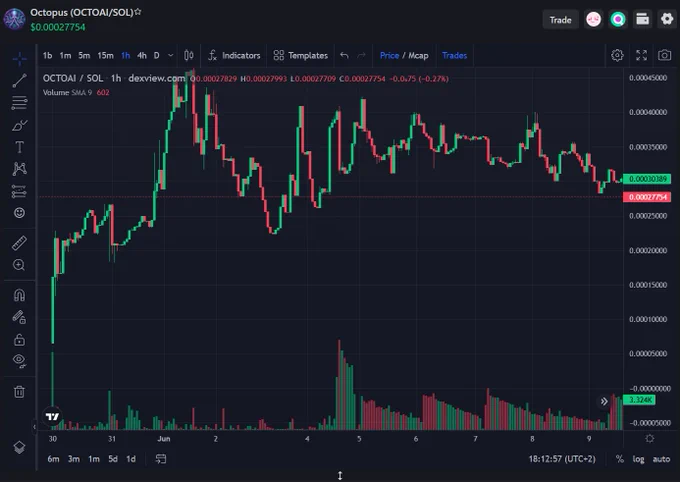680x482 pixels.
Task: Select the 1m timeframe in top toolbar
Action: [65, 56]
